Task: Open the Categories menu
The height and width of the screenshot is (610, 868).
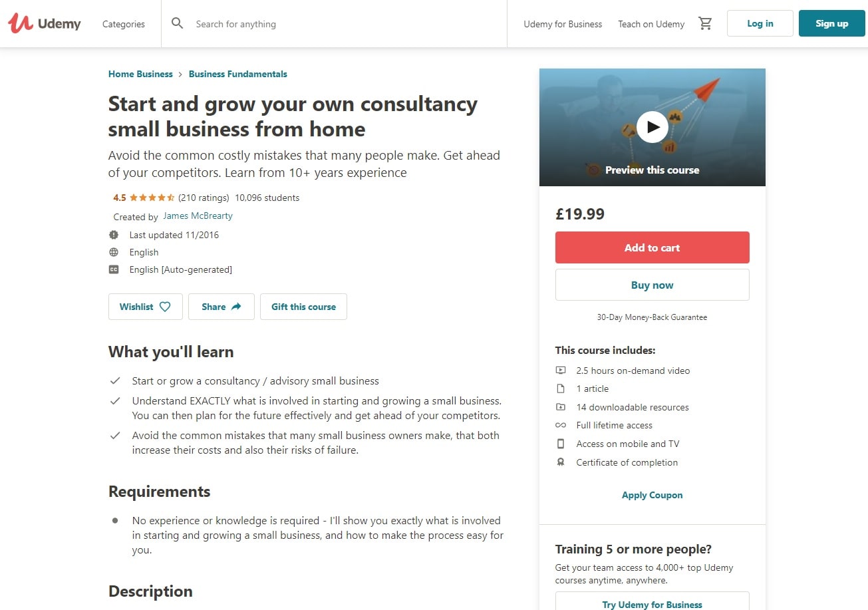Action: [124, 24]
